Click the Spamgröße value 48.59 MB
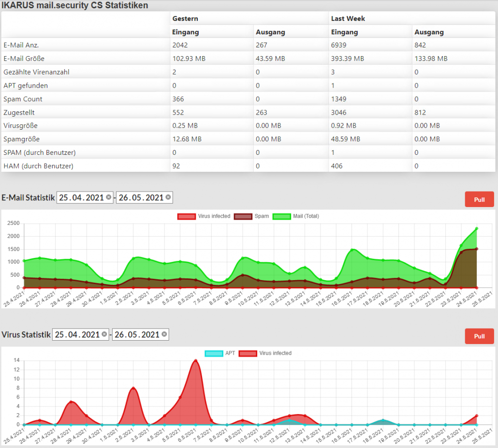The image size is (498, 448). 346,139
